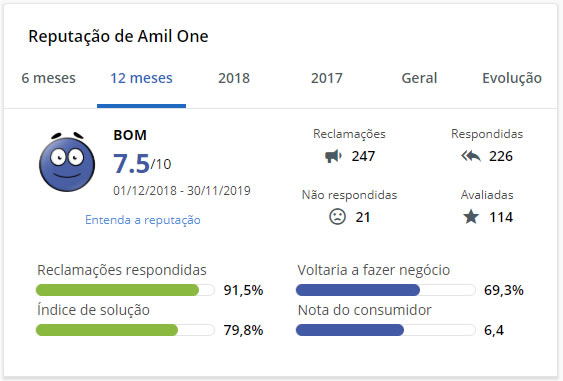The height and width of the screenshot is (381, 563).
Task: Open the 2018 tab
Action: point(234,78)
